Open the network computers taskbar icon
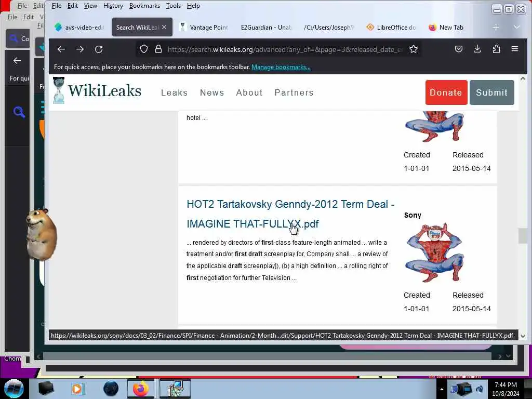This screenshot has height=399, width=532. tap(175, 389)
